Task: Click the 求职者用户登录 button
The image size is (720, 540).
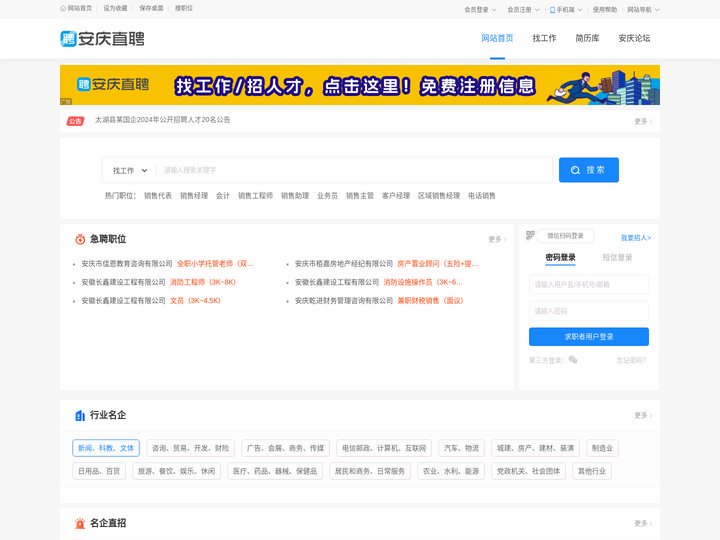Action: [589, 337]
